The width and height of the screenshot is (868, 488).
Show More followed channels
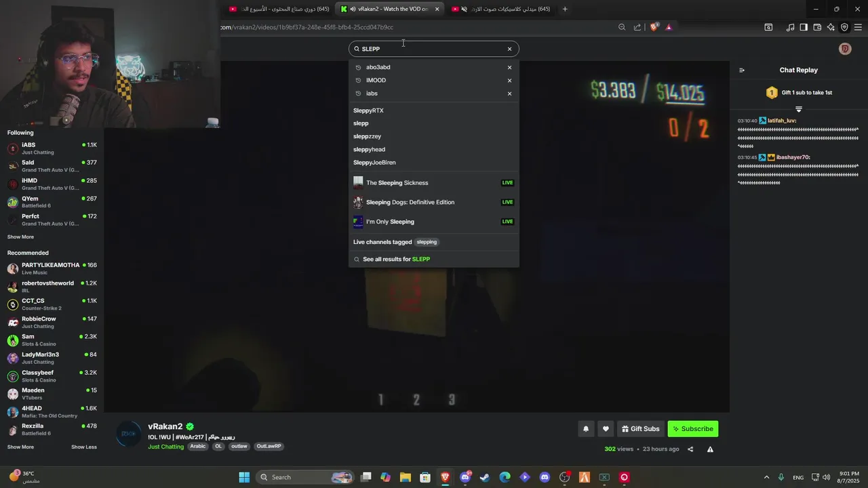tap(20, 237)
